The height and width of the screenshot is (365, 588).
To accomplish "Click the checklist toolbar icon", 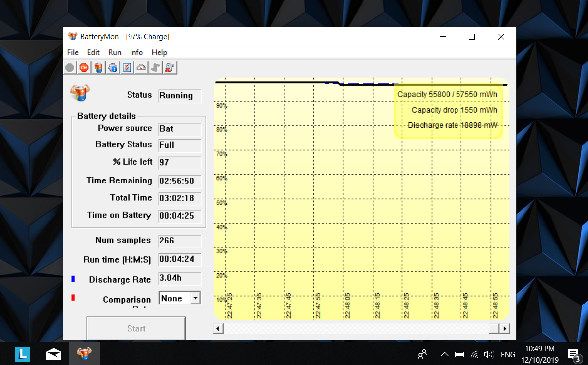I will 127,68.
